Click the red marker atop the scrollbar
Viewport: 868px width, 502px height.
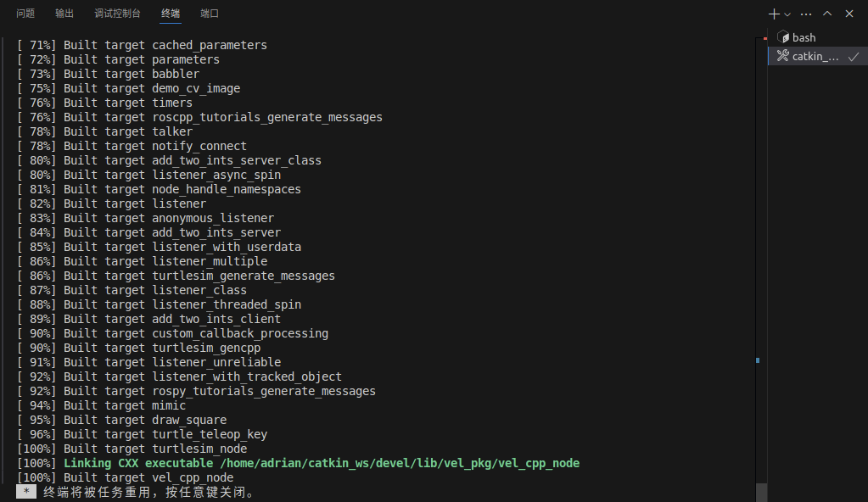[x=765, y=39]
